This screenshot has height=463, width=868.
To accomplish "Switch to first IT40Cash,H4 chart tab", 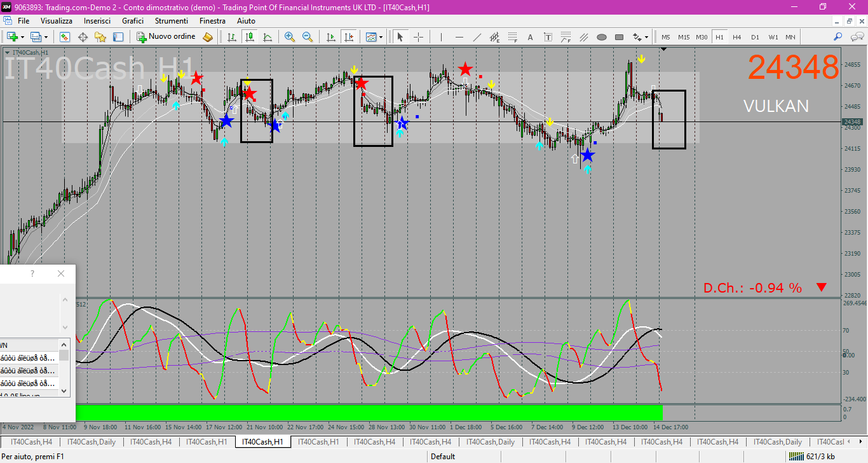I will tap(32, 442).
